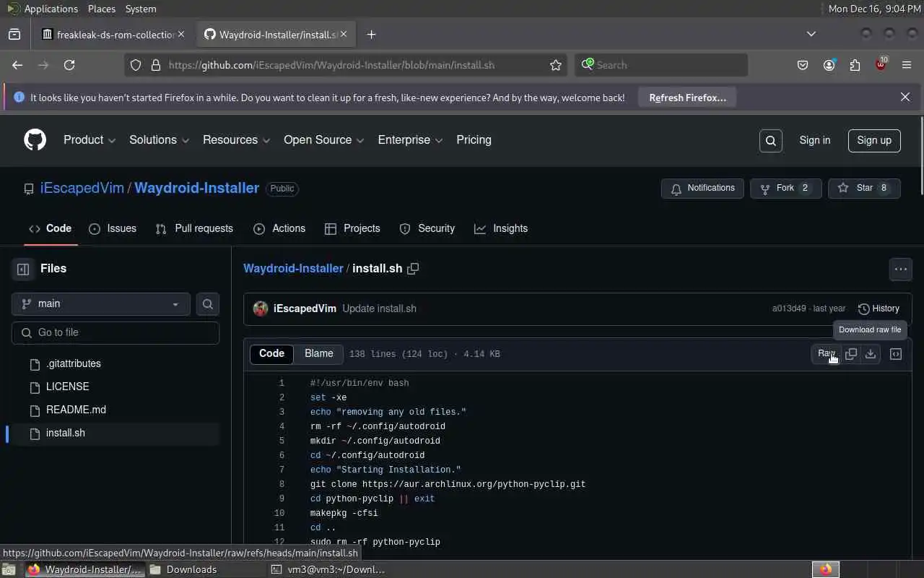This screenshot has width=924, height=578.
Task: Dismiss the Refresh Firefox notification bar
Action: pyautogui.click(x=905, y=97)
